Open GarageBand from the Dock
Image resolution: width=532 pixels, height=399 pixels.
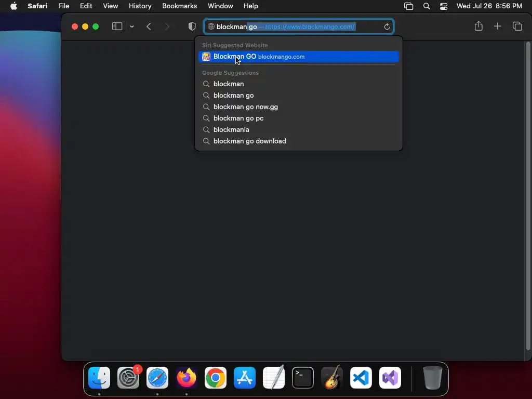tap(332, 378)
